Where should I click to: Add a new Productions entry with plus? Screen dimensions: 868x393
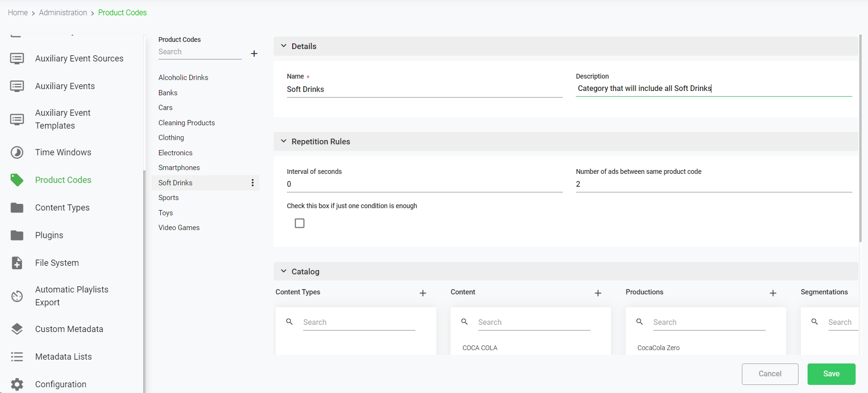pos(773,293)
